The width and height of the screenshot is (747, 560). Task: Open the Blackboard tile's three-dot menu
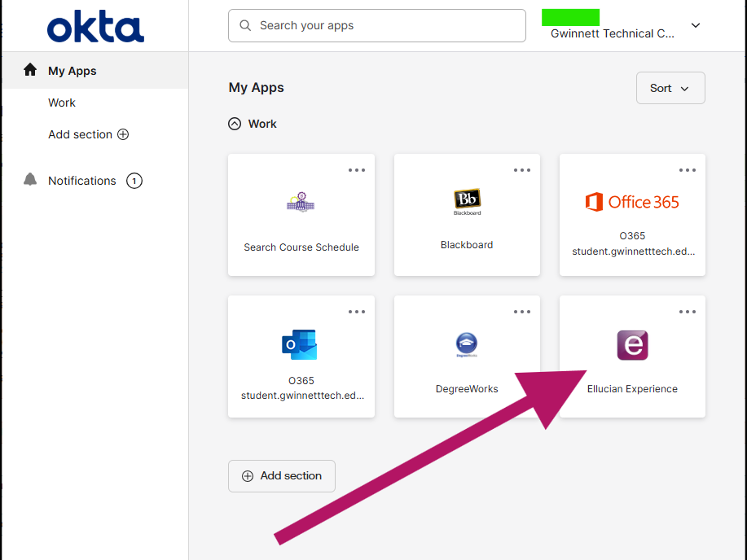pos(522,170)
